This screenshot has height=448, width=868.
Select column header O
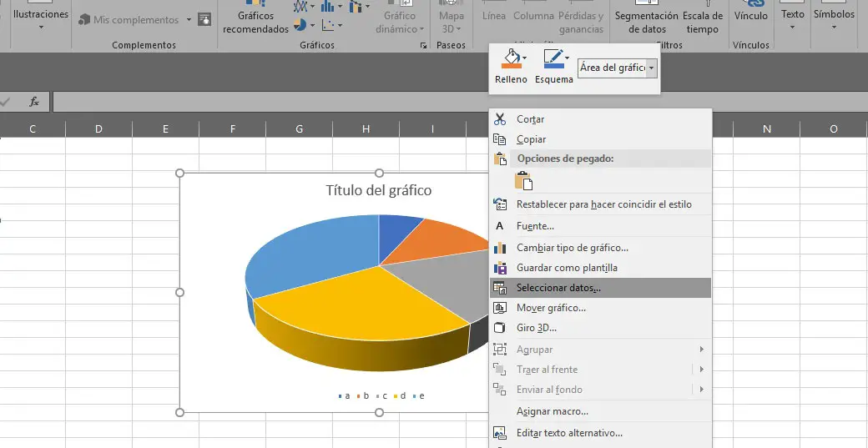coord(834,128)
